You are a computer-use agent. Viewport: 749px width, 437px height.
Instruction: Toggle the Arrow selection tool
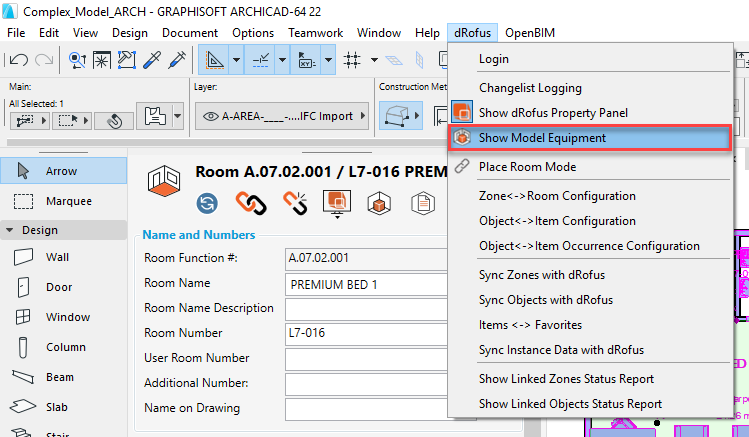tap(62, 171)
